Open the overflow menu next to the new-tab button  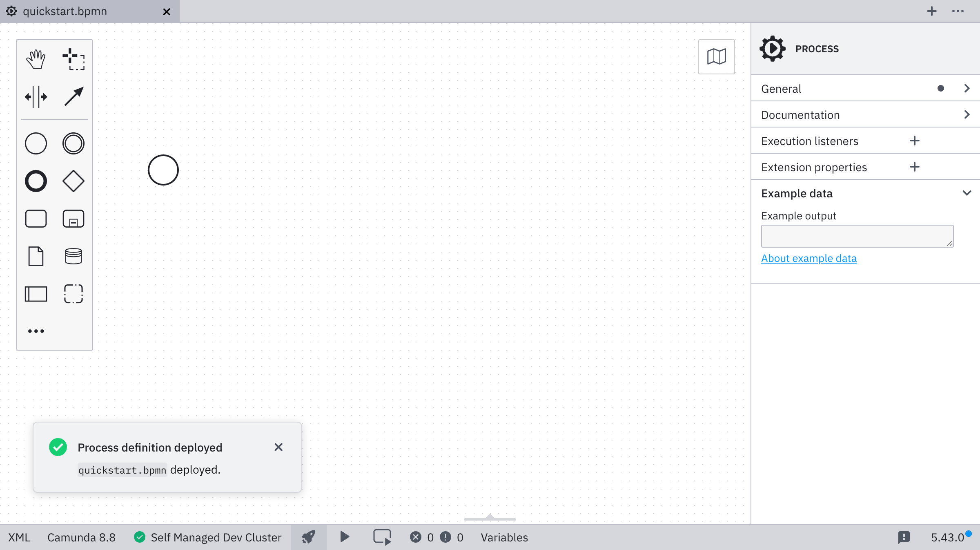[958, 11]
